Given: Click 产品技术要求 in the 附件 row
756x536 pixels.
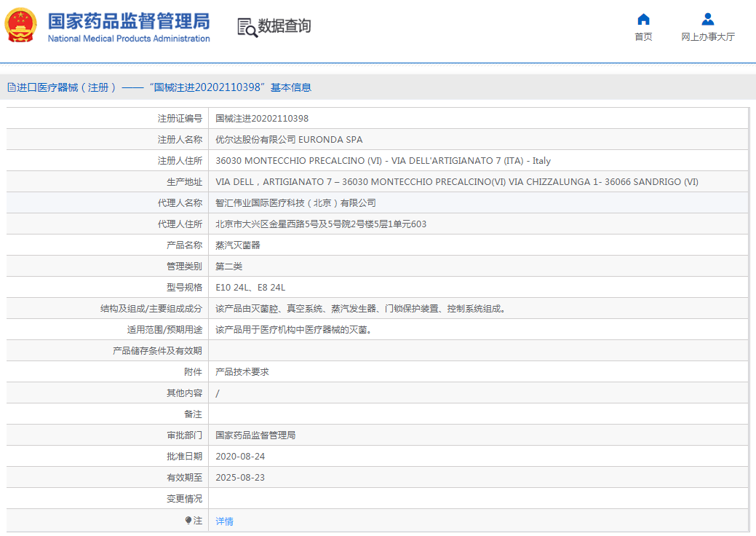Looking at the screenshot, I should [x=242, y=372].
